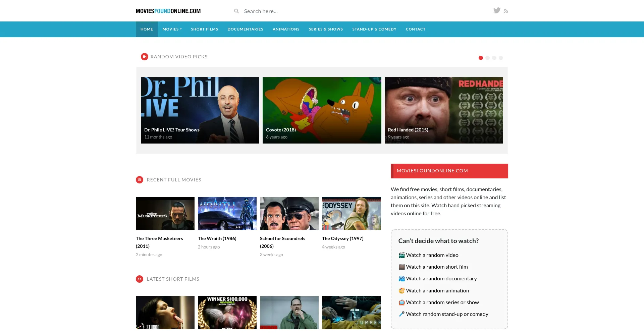The width and height of the screenshot is (644, 333).
Task: Click the Latest Short Films section icon
Action: [x=140, y=279]
